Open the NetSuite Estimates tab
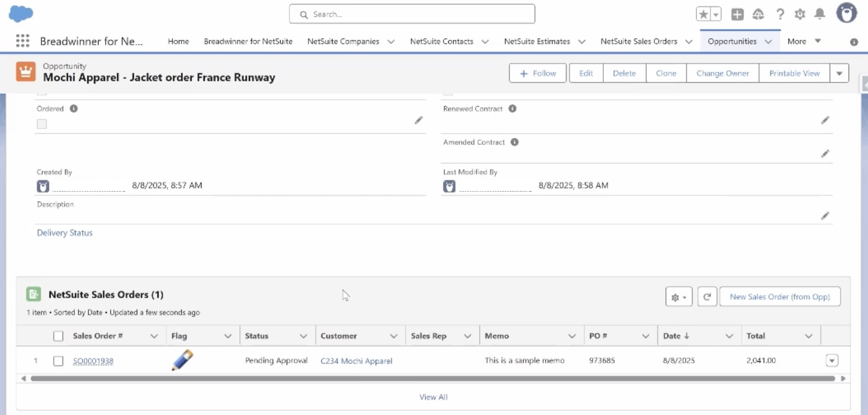Screen dimensions: 868x415 pyautogui.click(x=537, y=41)
